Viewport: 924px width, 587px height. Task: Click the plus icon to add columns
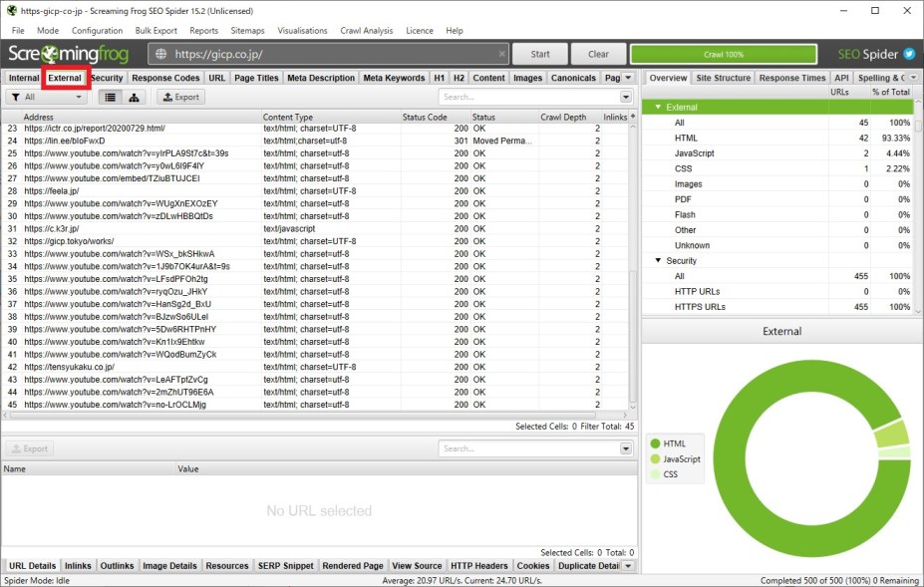pyautogui.click(x=633, y=117)
